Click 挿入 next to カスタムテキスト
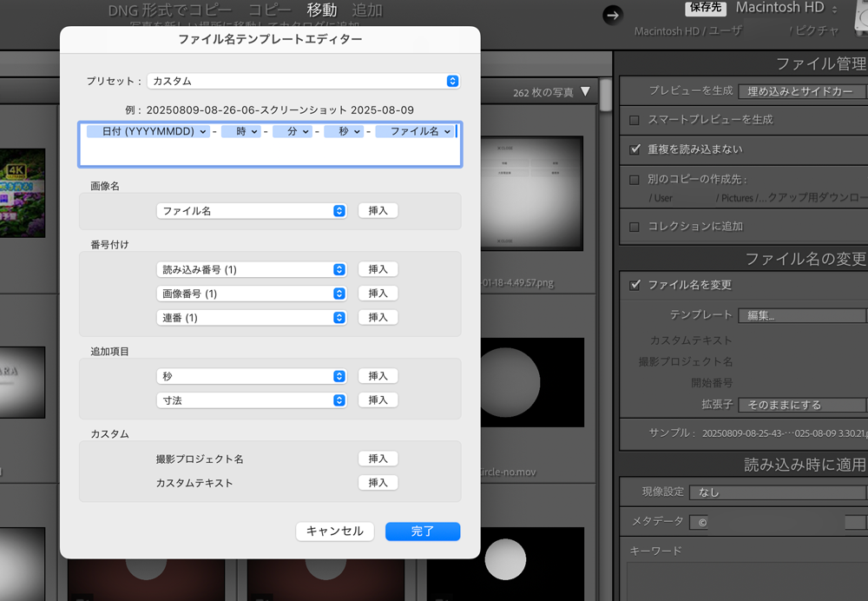 378,483
